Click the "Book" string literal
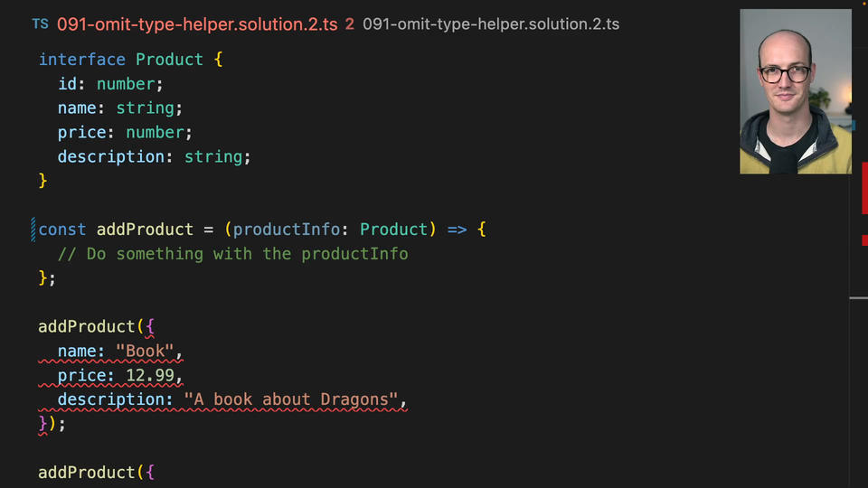Image resolution: width=868 pixels, height=488 pixels. 145,352
